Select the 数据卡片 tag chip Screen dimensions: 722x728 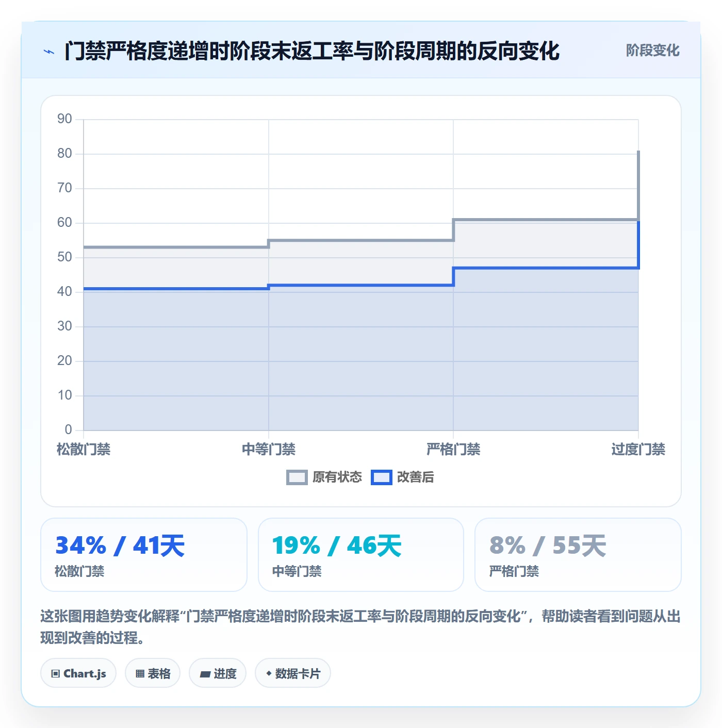293,673
